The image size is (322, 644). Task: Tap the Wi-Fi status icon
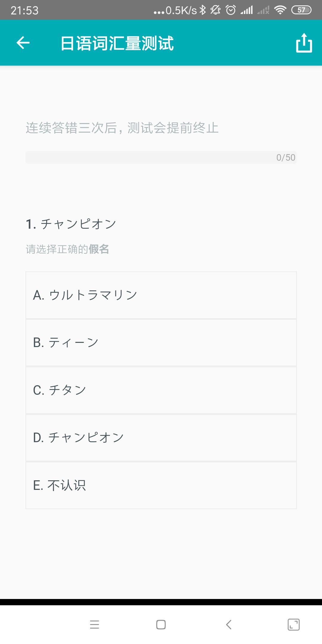pyautogui.click(x=280, y=10)
